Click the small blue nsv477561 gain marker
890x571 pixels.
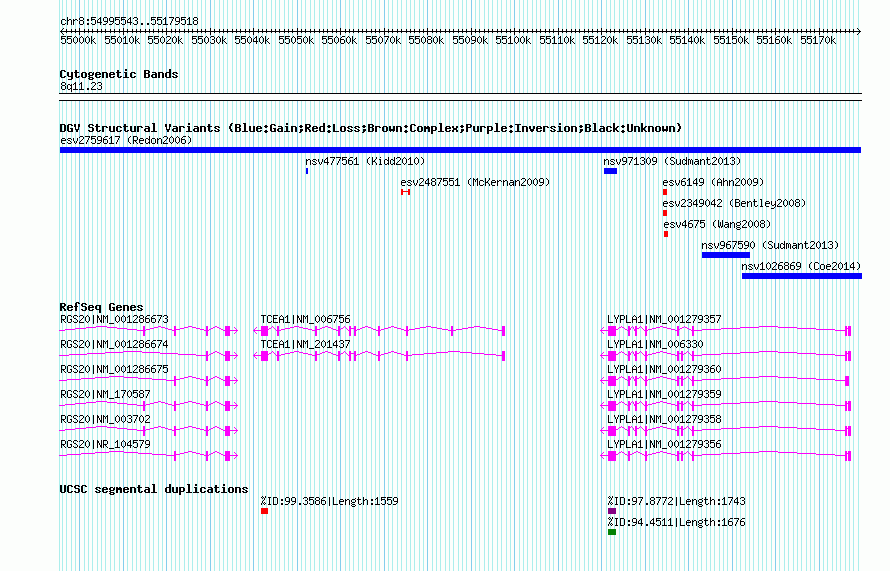tap(307, 171)
